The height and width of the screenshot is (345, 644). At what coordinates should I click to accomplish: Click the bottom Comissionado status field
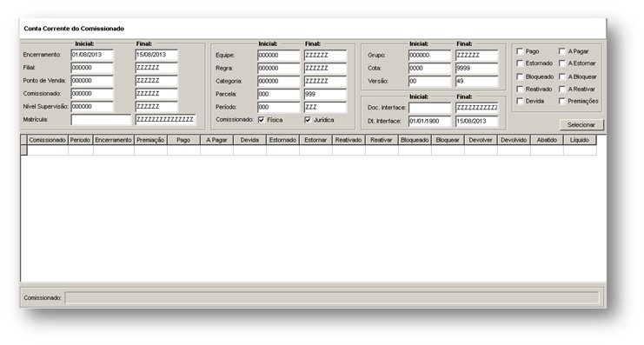(332, 298)
